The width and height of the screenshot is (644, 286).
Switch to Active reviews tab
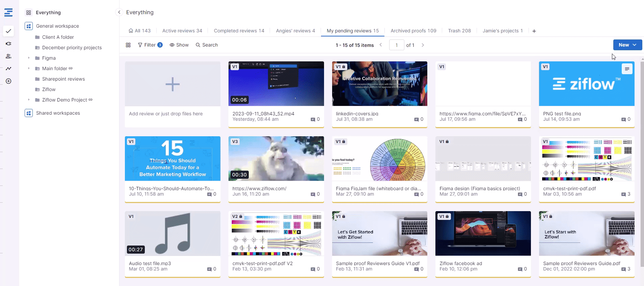[x=182, y=31]
